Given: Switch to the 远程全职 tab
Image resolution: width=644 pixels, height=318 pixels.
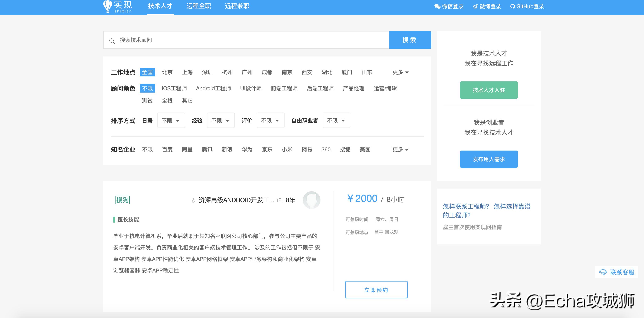Looking at the screenshot, I should pyautogui.click(x=199, y=6).
